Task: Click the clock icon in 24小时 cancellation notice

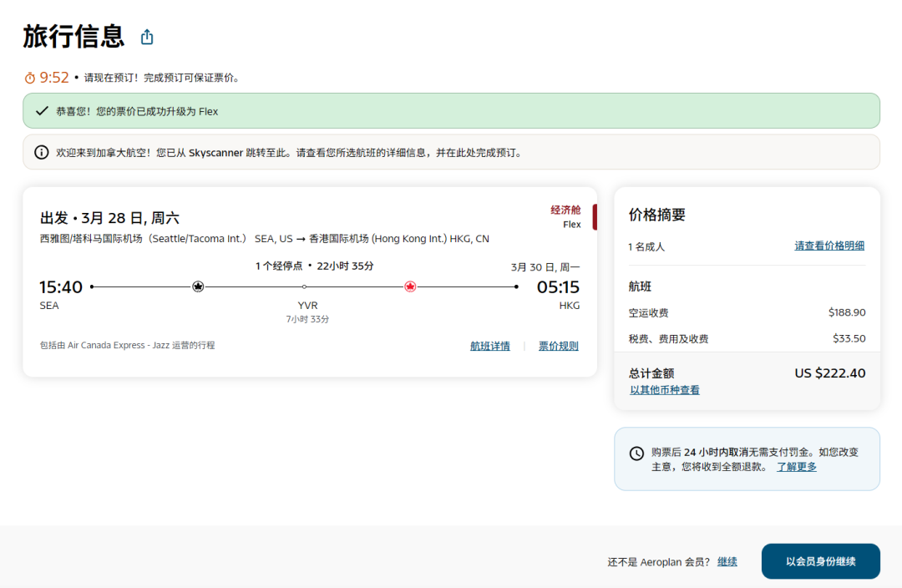Action: (636, 454)
